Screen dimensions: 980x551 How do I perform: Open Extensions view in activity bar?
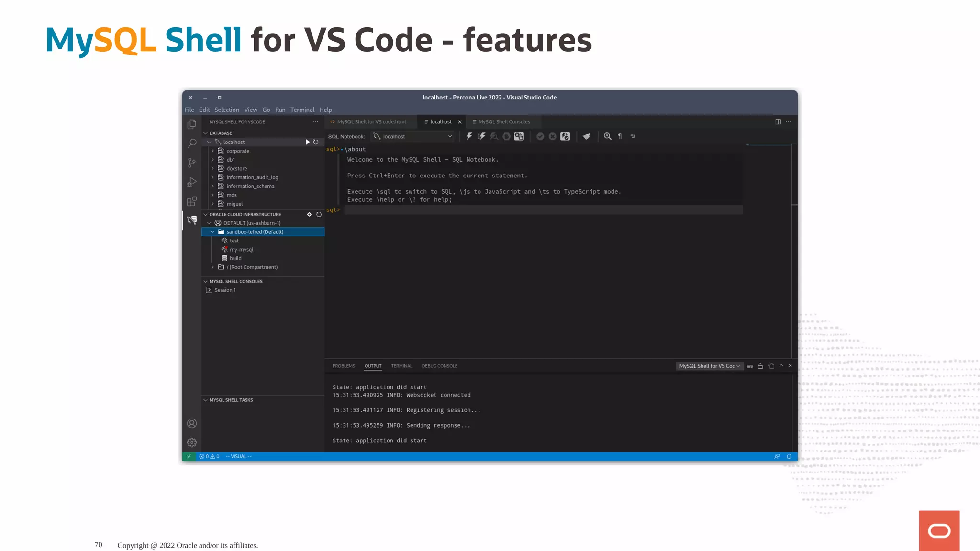[x=192, y=201]
